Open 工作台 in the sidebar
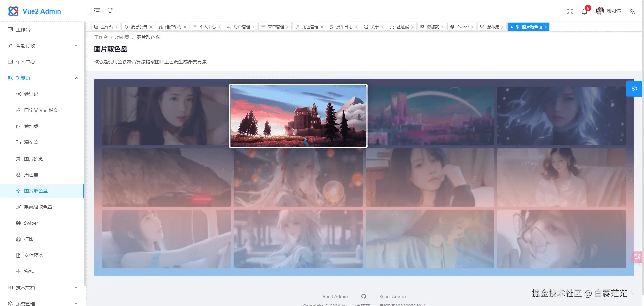This screenshot has width=644, height=306. [42, 30]
